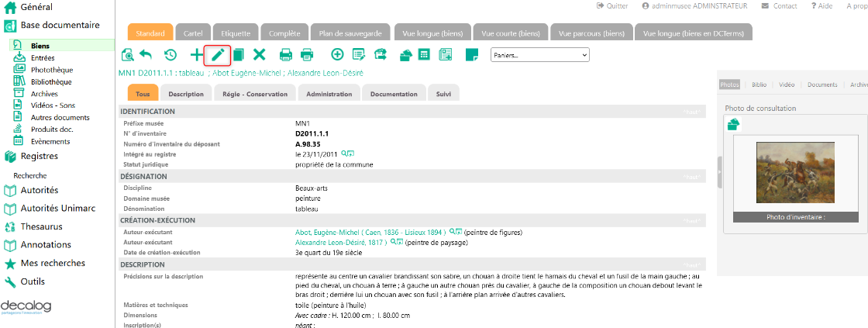
Task: Open the Paniers dropdown
Action: pos(540,55)
